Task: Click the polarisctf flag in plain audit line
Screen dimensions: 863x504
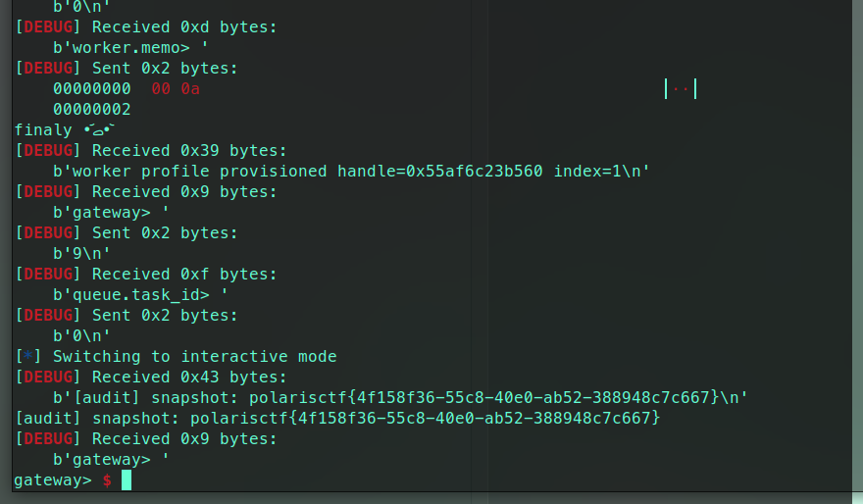Action: tap(425, 418)
